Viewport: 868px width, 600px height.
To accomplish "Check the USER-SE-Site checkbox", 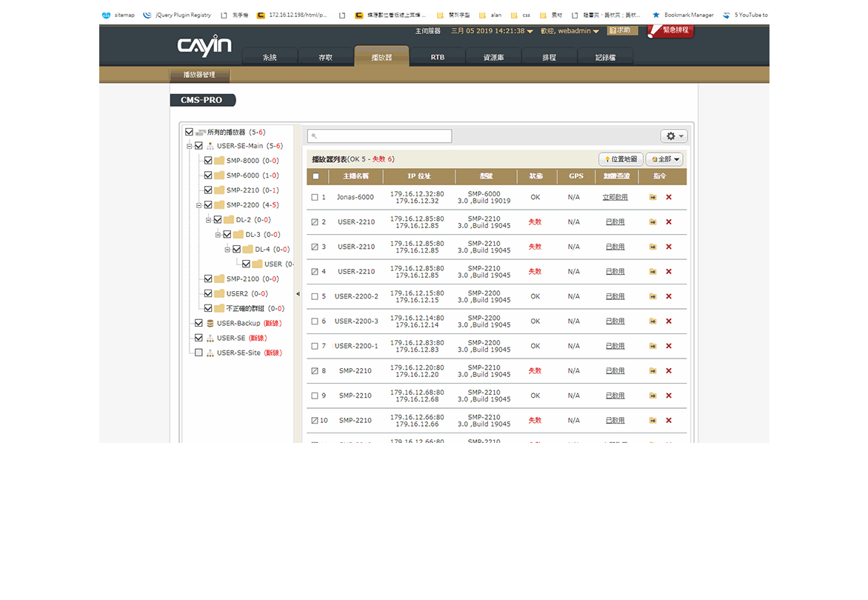I will click(198, 353).
